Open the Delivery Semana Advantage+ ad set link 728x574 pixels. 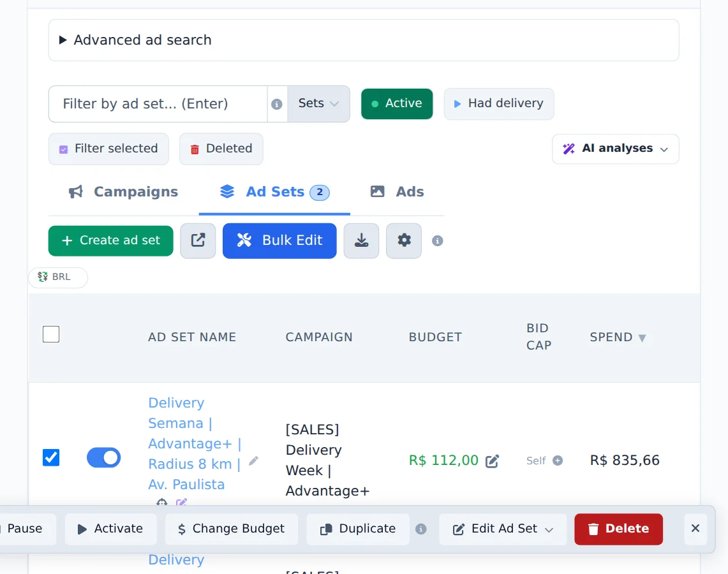[195, 444]
